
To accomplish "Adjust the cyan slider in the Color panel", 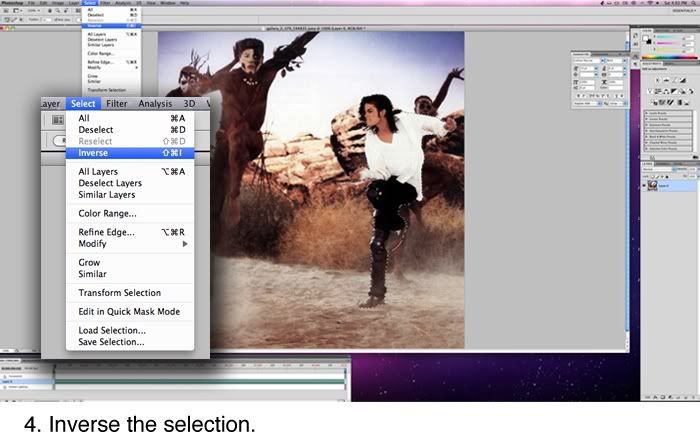I will pos(670,37).
